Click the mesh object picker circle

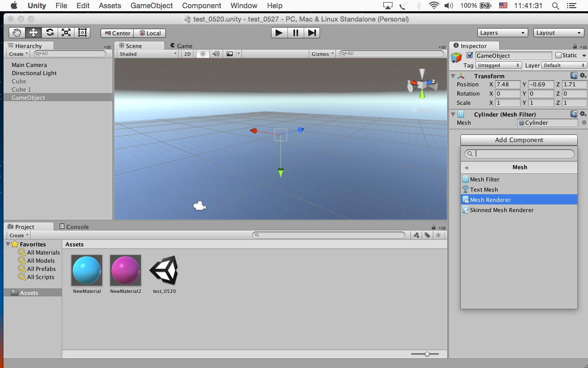tap(584, 123)
